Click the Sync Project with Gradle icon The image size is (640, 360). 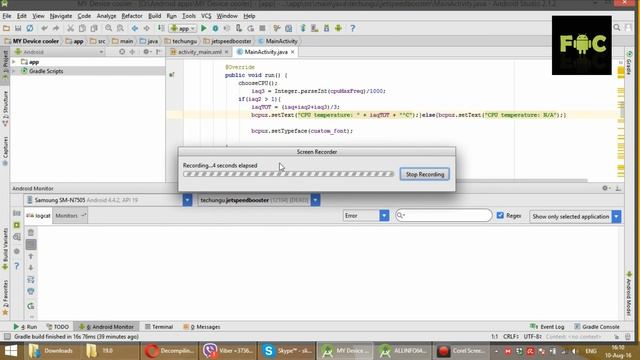point(303,28)
